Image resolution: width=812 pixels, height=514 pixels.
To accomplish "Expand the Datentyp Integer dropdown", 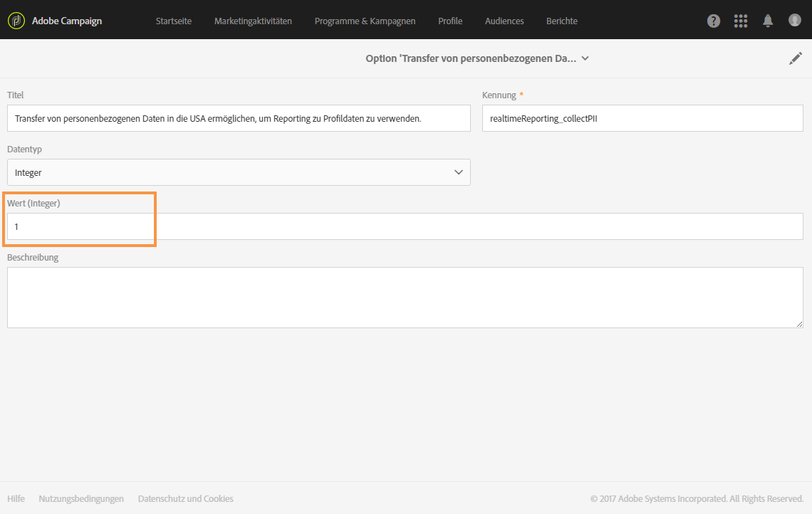I will (239, 172).
